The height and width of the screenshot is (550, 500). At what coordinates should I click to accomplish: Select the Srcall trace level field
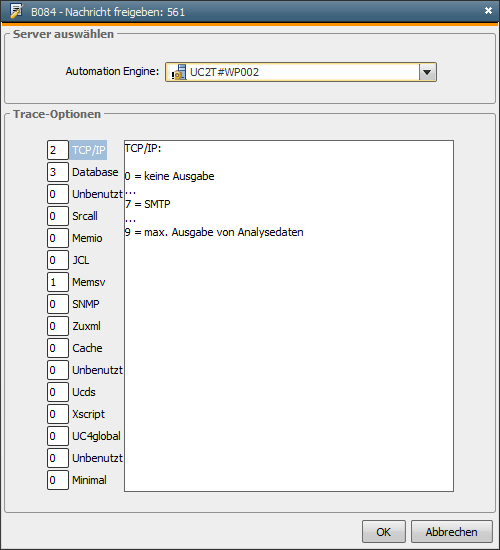pos(58,216)
